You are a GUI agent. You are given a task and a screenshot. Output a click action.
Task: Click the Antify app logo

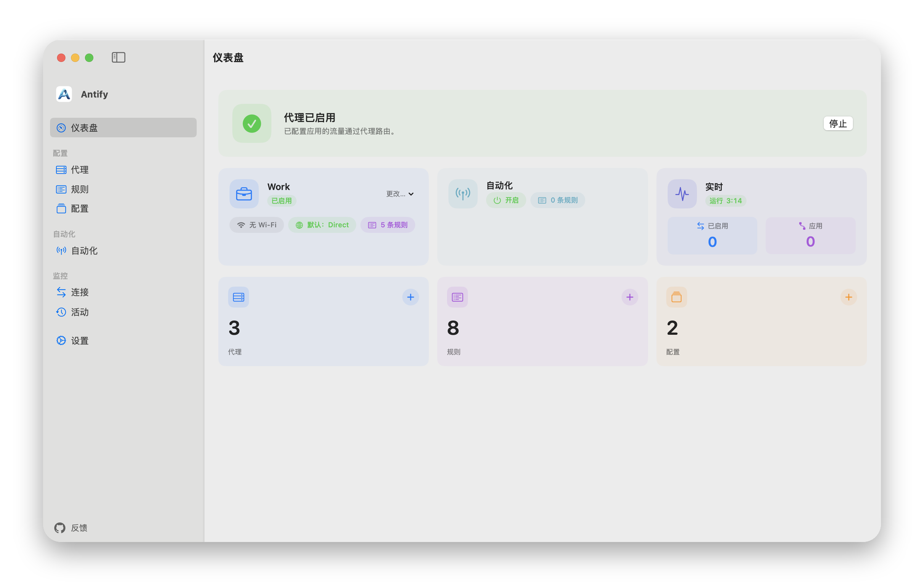64,94
